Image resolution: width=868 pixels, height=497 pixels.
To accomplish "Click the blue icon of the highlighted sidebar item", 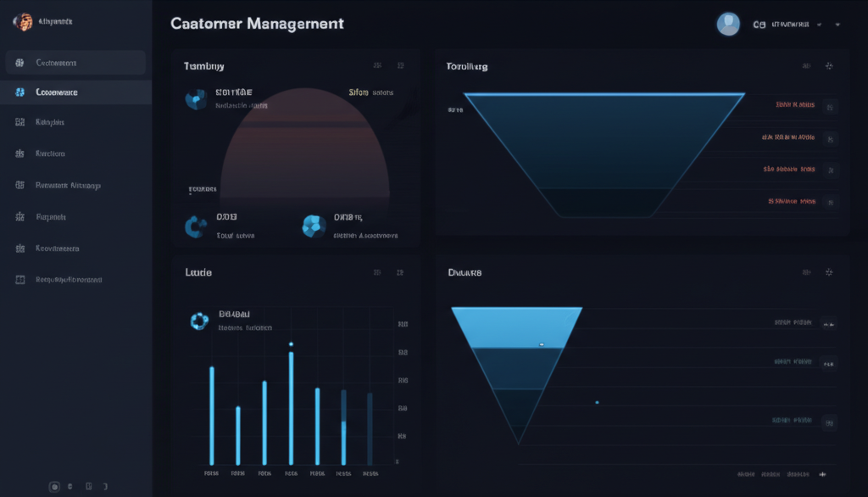I will click(x=19, y=92).
